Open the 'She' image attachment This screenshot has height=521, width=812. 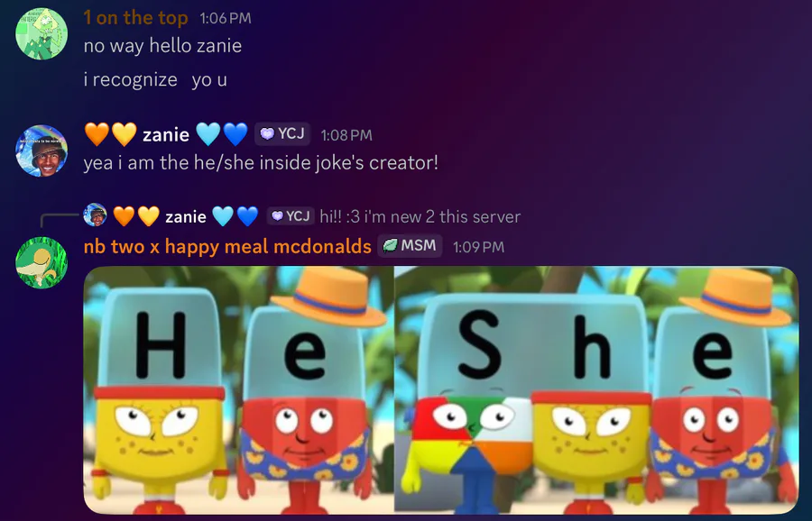pyautogui.click(x=596, y=390)
